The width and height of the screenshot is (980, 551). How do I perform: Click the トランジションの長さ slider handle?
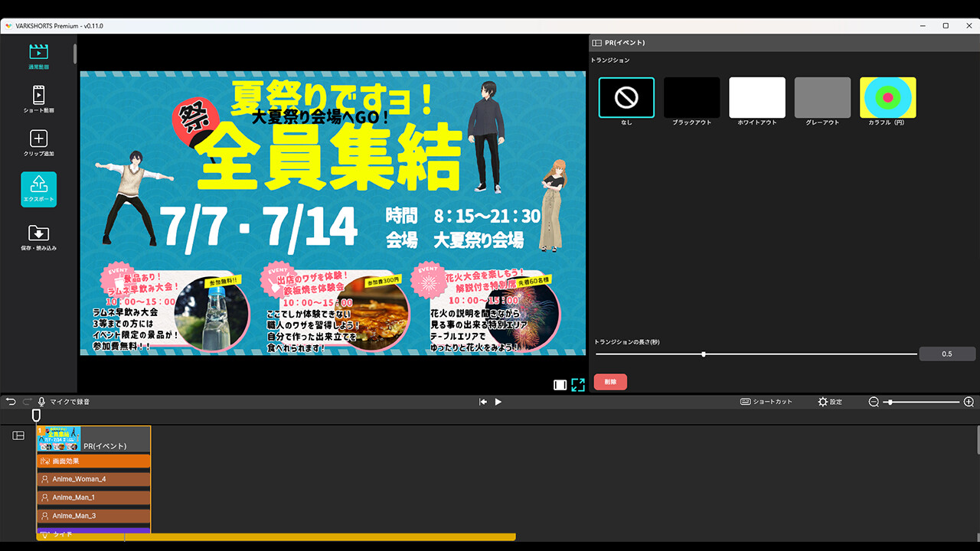coord(704,354)
